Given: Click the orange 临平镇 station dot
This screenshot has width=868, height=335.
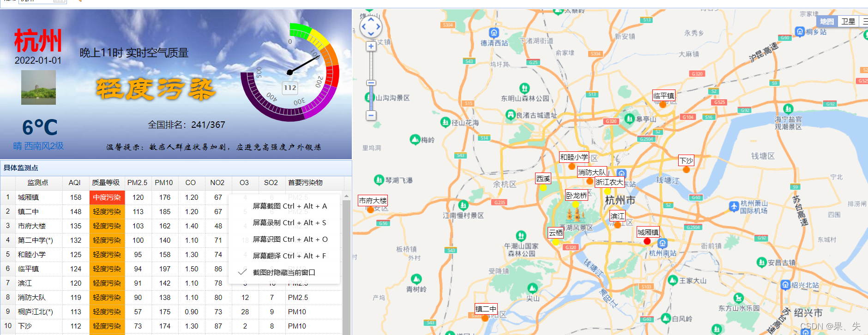Looking at the screenshot, I should pos(663,105).
